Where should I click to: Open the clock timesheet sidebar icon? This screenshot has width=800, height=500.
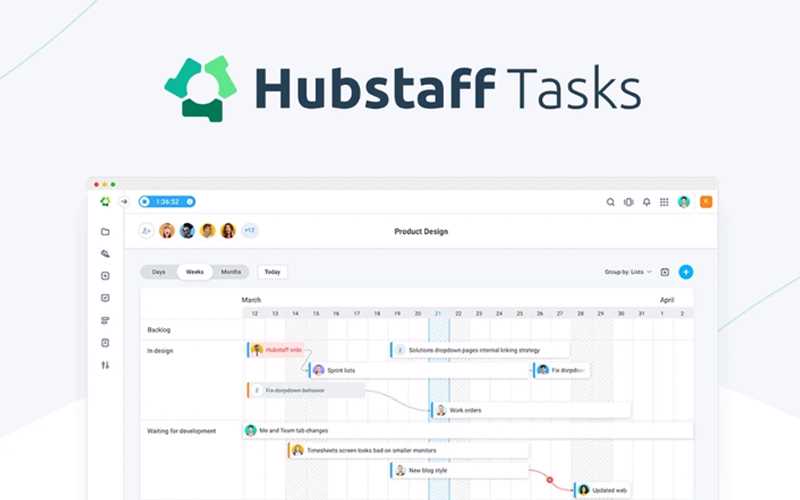click(x=105, y=343)
